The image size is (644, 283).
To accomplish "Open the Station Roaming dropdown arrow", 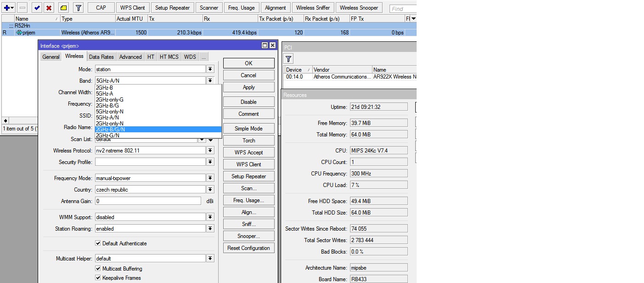I will (210, 229).
